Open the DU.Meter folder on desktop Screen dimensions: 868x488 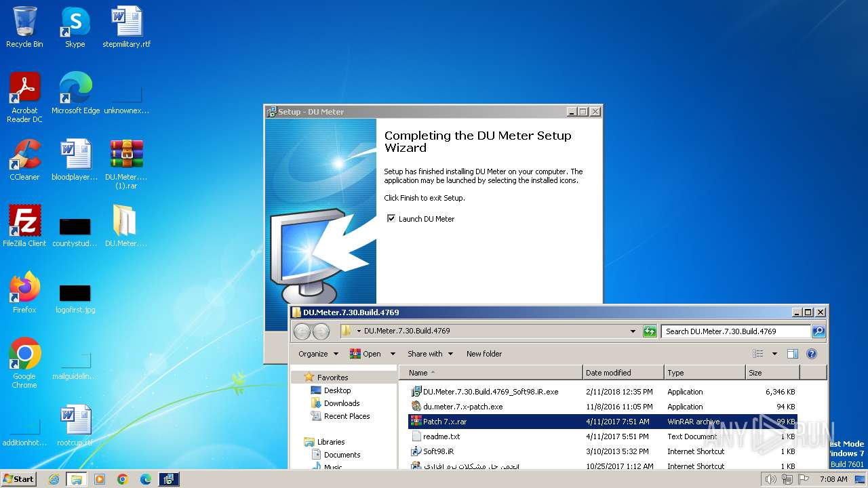[x=125, y=226]
